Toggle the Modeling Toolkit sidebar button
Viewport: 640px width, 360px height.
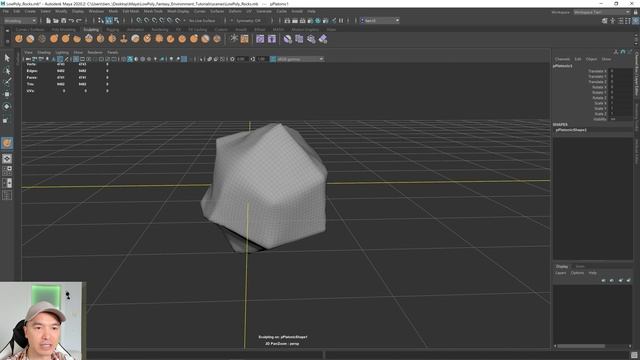click(605, 20)
